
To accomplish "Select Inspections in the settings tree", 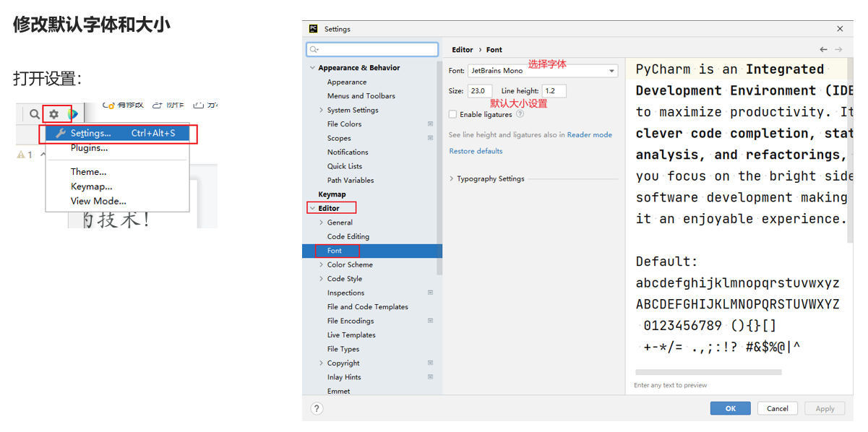I will click(x=345, y=293).
